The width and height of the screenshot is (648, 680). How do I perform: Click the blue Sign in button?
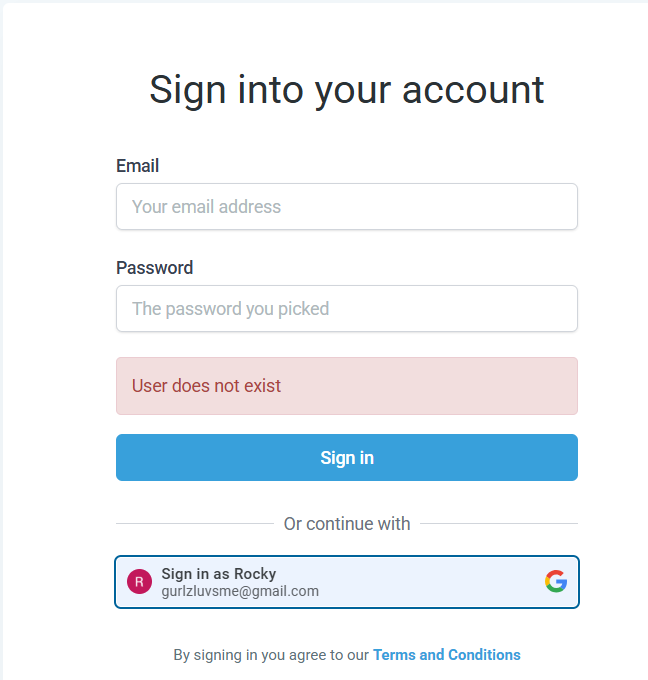(x=347, y=458)
